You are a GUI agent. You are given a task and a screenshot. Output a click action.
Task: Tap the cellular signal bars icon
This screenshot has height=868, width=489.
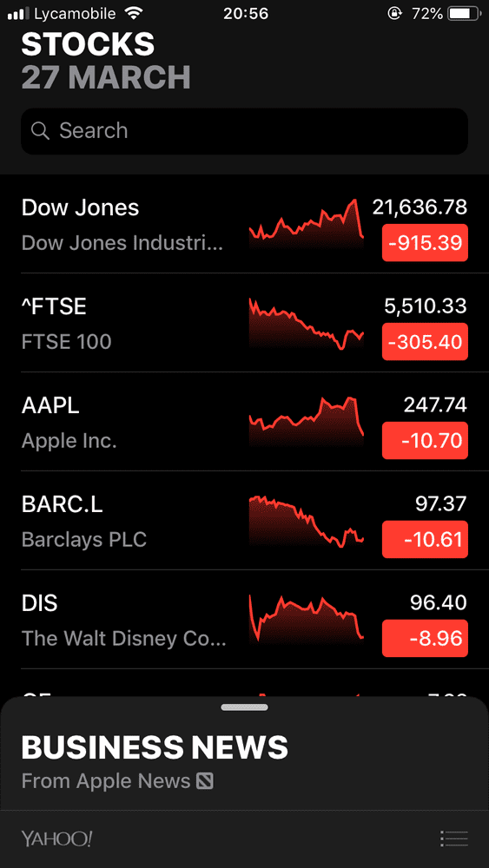point(18,13)
